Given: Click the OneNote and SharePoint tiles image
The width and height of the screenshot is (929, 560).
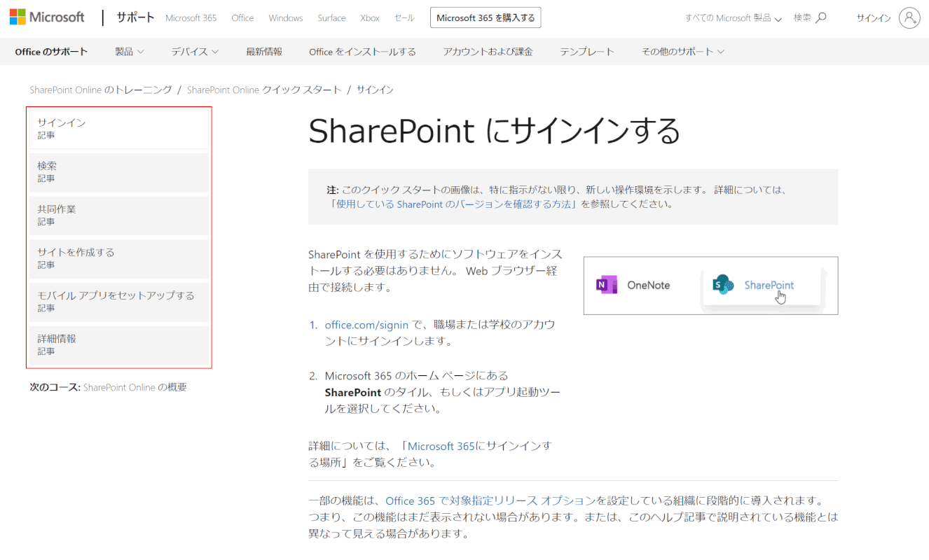Looking at the screenshot, I should (x=710, y=286).
